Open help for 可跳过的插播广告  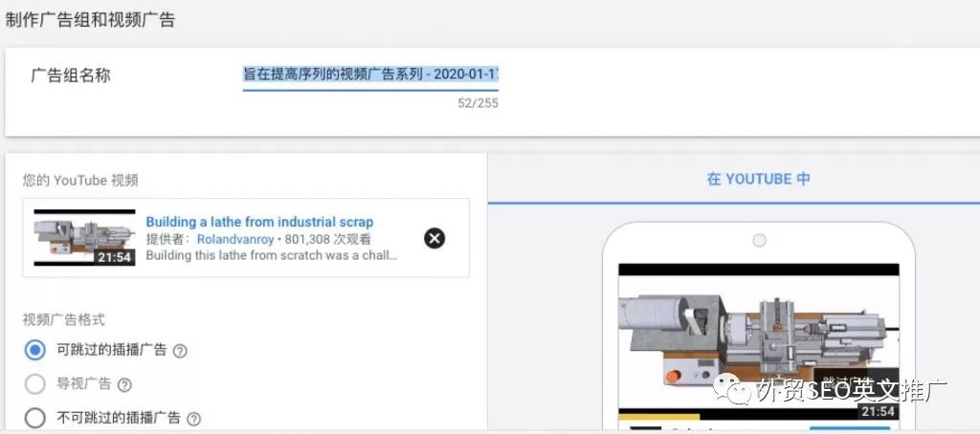[180, 351]
